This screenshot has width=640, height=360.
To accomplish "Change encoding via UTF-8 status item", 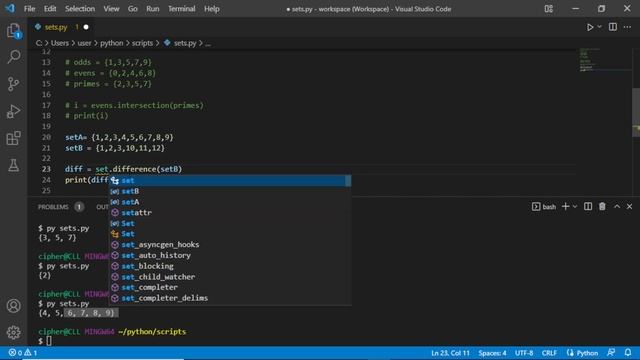I will [524, 353].
